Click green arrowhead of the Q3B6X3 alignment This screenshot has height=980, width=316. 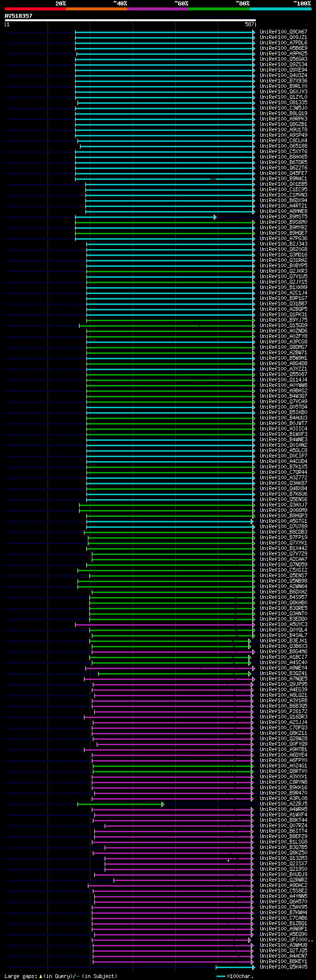click(x=250, y=646)
